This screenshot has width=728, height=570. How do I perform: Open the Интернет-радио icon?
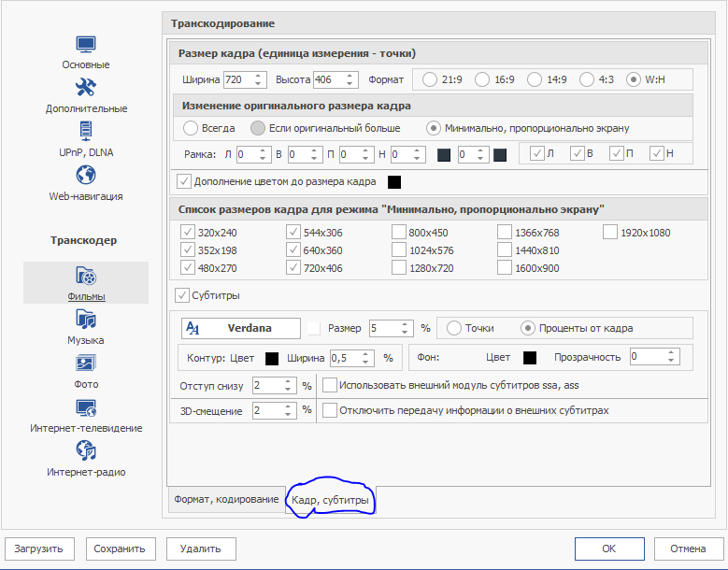pyautogui.click(x=86, y=451)
